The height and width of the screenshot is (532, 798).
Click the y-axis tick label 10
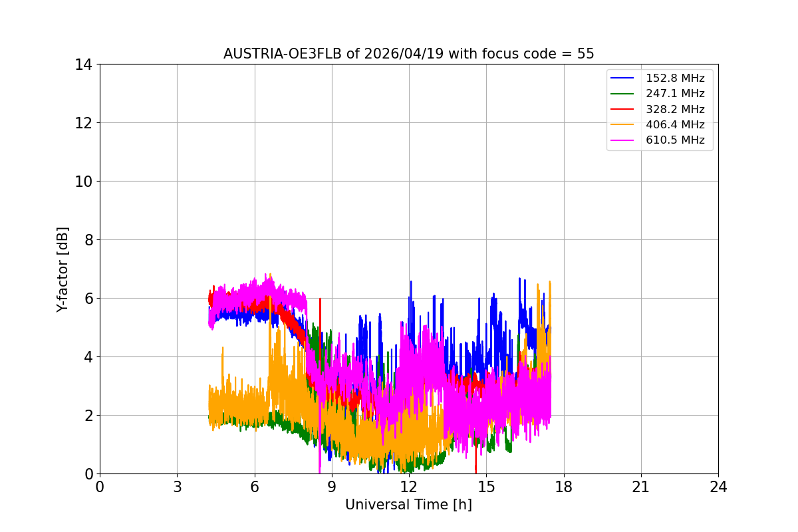tap(84, 182)
